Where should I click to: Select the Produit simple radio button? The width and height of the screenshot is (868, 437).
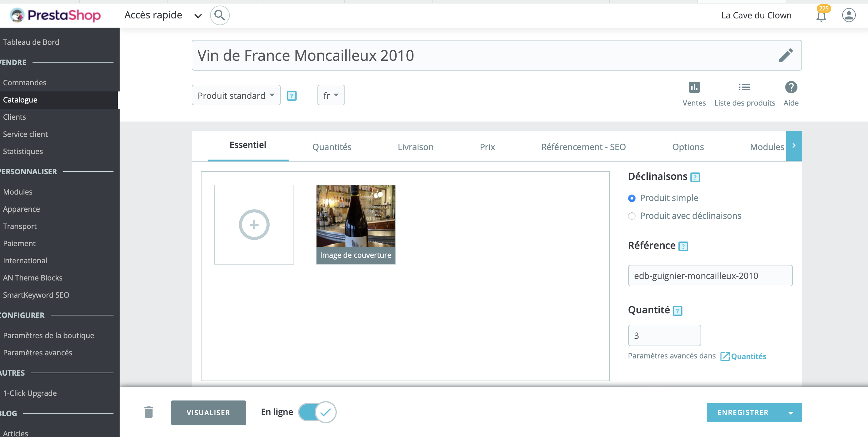(x=632, y=198)
